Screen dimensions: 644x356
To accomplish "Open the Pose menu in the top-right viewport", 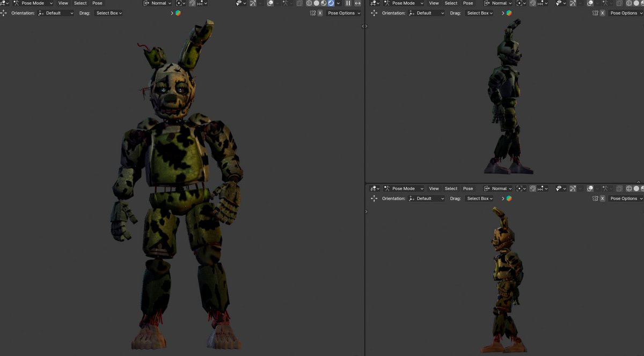I will pos(468,3).
